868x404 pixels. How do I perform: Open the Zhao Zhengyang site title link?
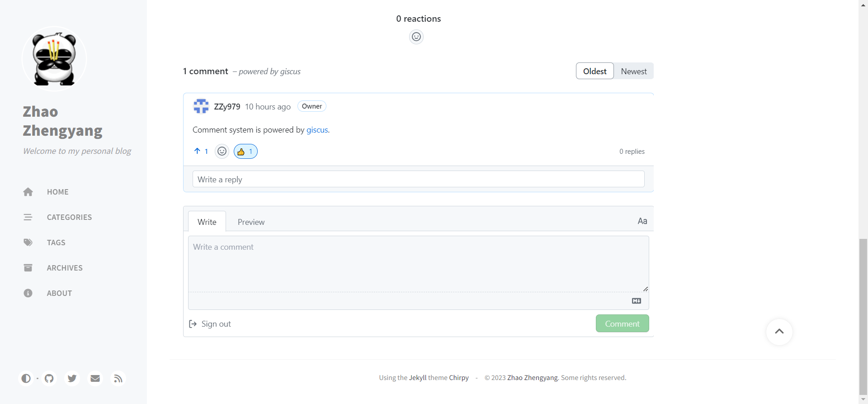(62, 121)
